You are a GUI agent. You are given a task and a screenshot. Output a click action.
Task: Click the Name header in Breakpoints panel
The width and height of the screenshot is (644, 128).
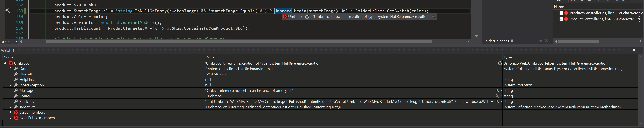pyautogui.click(x=559, y=7)
